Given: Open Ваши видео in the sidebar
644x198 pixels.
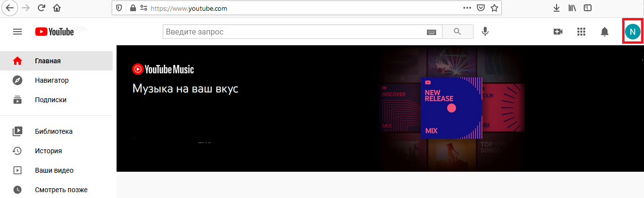Looking at the screenshot, I should click(x=54, y=170).
